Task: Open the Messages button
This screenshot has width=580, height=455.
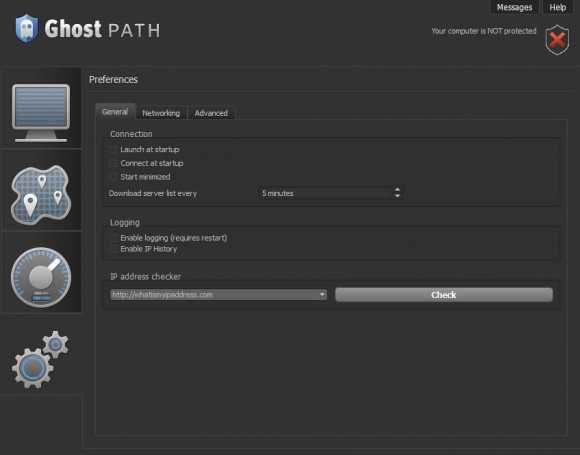Action: pyautogui.click(x=514, y=7)
